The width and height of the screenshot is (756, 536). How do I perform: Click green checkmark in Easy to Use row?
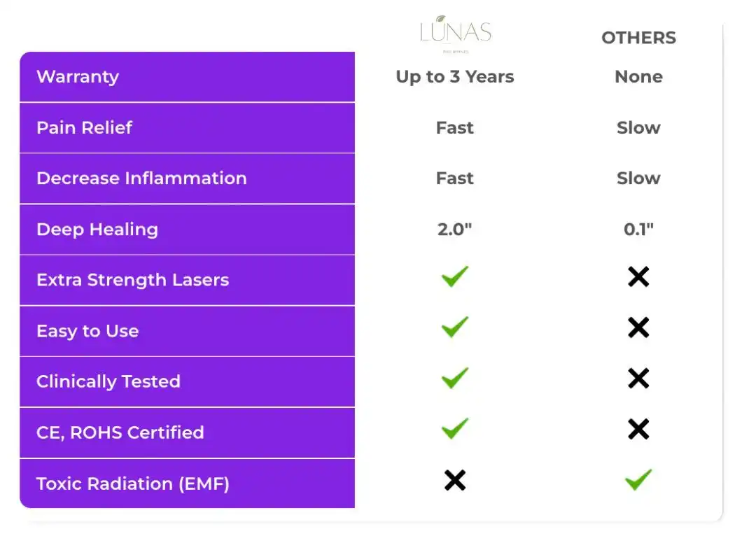455,327
